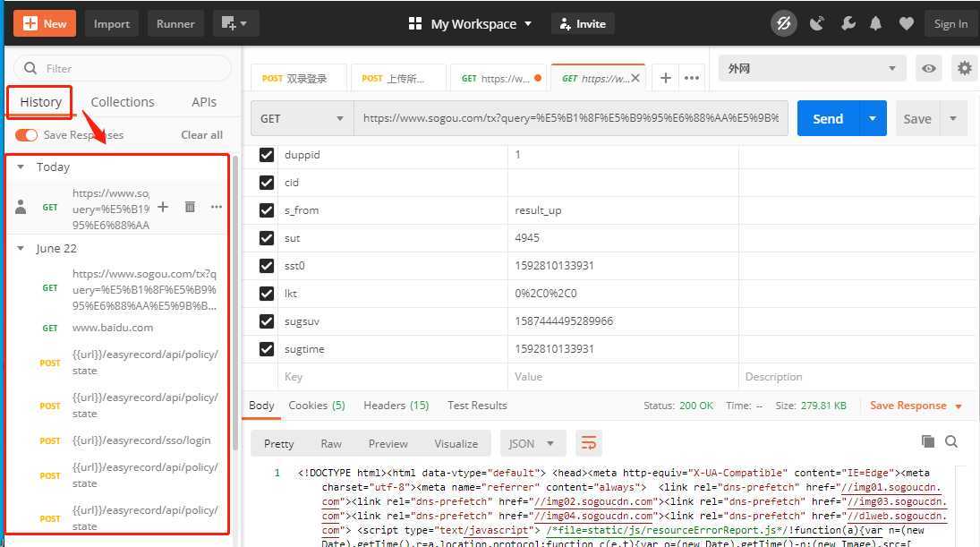Open the Import dialog
The image size is (980, 547).
click(x=111, y=24)
